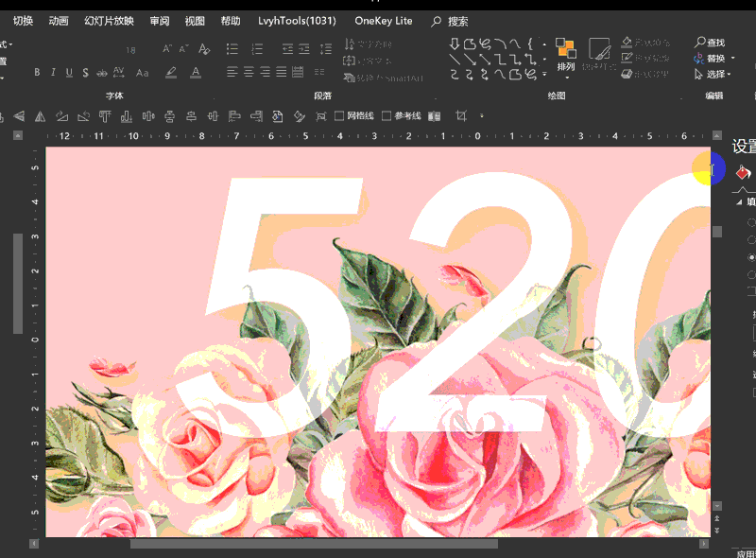
Task: Open 审阅 review tab
Action: [160, 21]
